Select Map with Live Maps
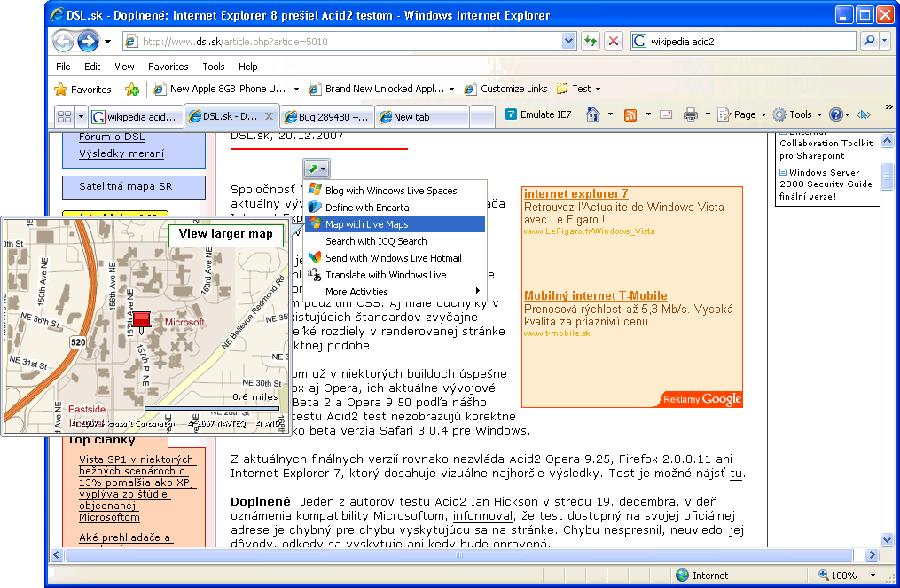 coord(395,224)
